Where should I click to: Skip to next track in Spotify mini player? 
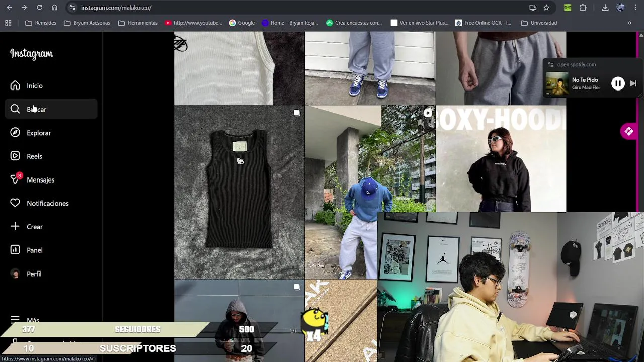(x=633, y=83)
